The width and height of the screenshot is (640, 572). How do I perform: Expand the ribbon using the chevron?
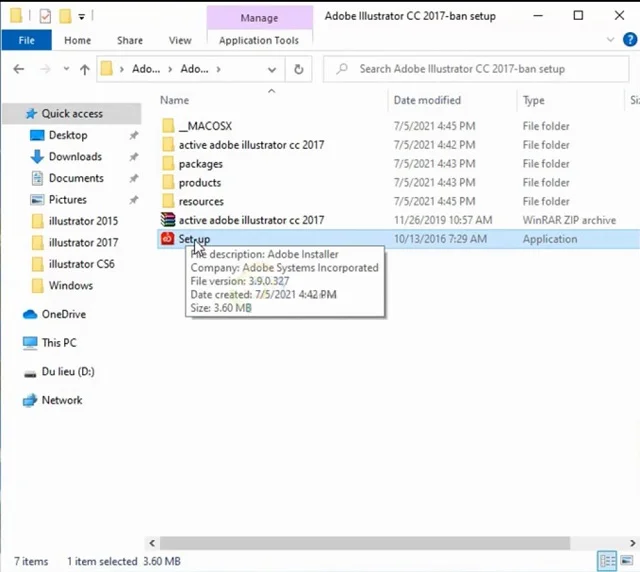[610, 40]
